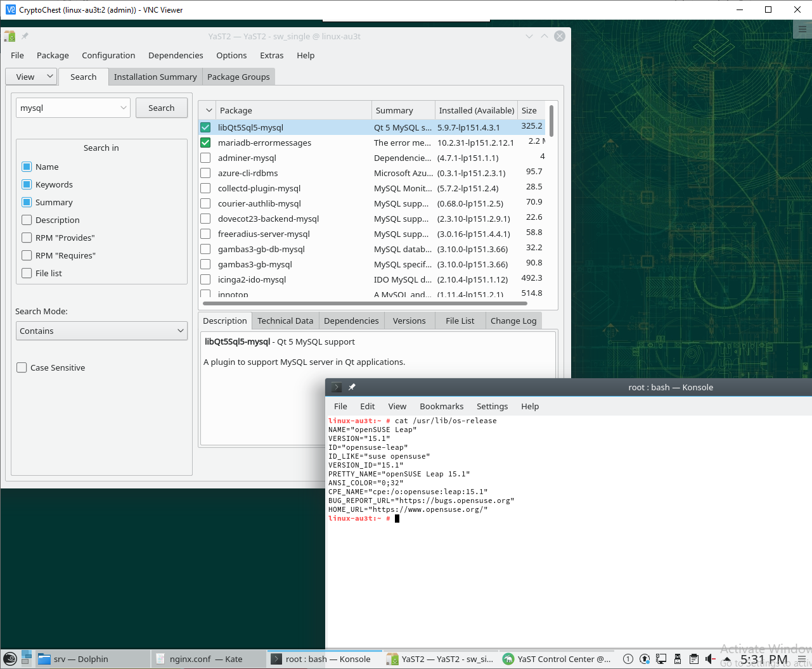The height and width of the screenshot is (669, 812).
Task: Open the desktop toolbox menu icon
Action: point(802,29)
